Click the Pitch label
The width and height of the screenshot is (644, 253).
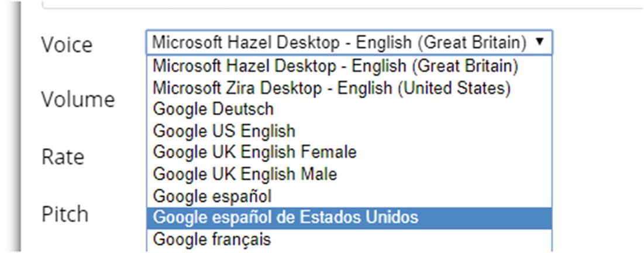pos(65,214)
